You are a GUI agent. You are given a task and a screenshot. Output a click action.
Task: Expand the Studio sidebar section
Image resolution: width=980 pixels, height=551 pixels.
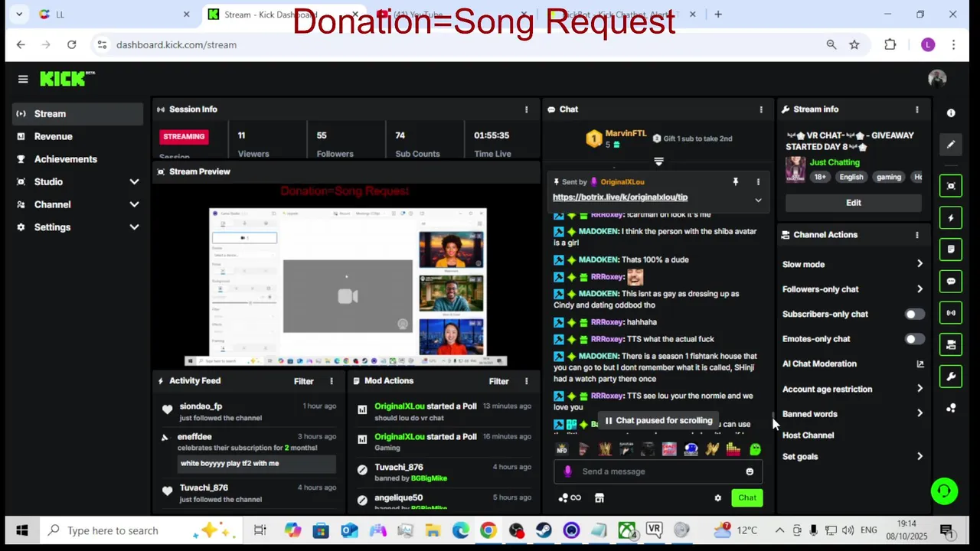(134, 182)
